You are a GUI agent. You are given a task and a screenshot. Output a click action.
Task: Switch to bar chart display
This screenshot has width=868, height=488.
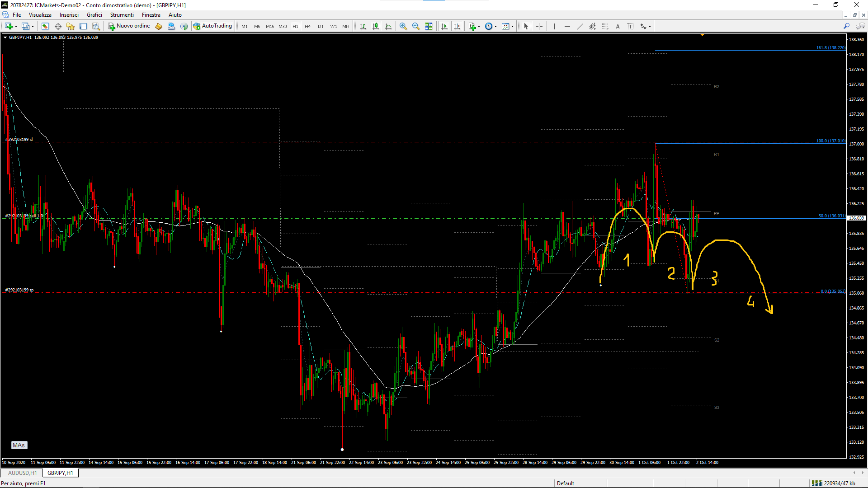coord(363,26)
